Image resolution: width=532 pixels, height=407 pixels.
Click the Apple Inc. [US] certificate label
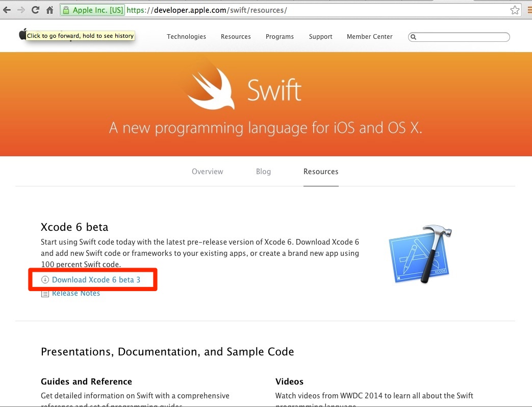(x=98, y=10)
